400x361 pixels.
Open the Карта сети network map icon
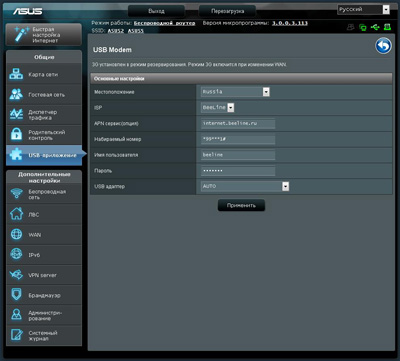(16, 74)
